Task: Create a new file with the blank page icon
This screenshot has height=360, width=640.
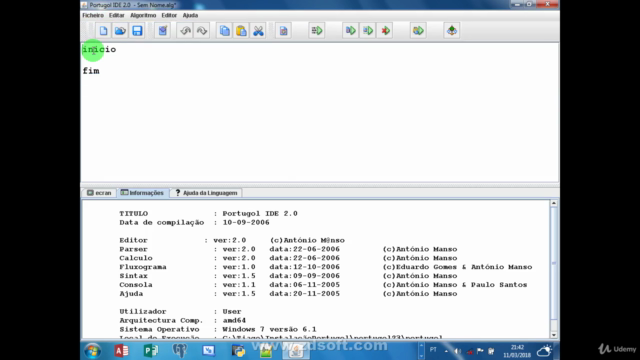Action: [x=103, y=31]
